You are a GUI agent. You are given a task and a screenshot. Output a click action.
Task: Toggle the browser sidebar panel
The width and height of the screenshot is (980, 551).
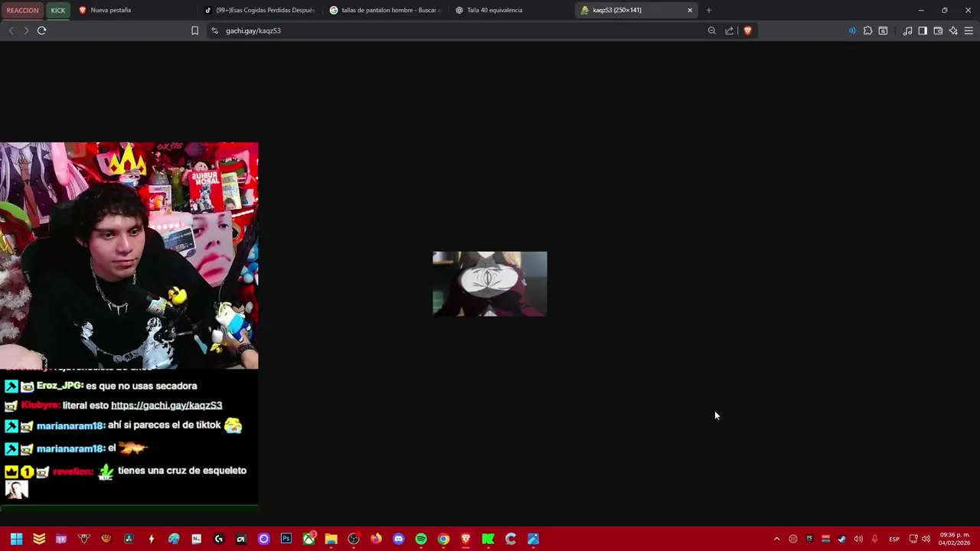[923, 31]
